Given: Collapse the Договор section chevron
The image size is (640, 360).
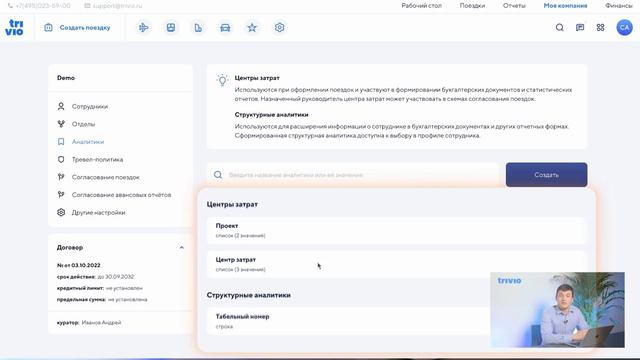Looking at the screenshot, I should 181,247.
